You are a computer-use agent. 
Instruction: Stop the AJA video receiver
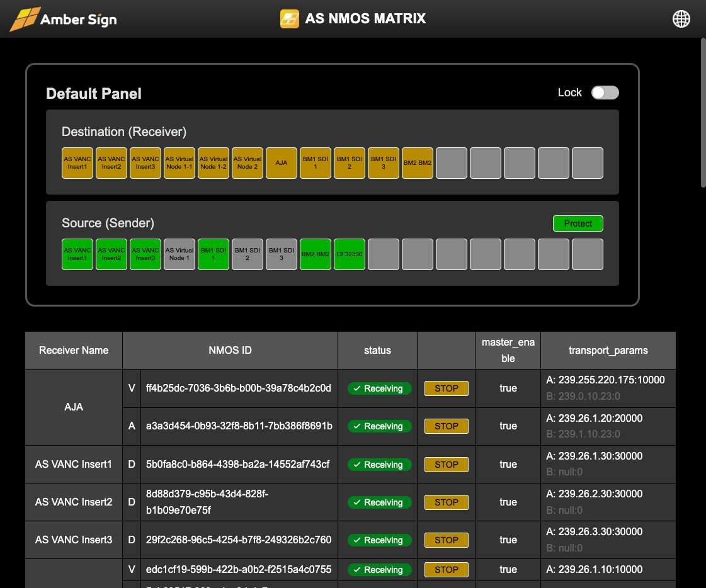point(446,388)
